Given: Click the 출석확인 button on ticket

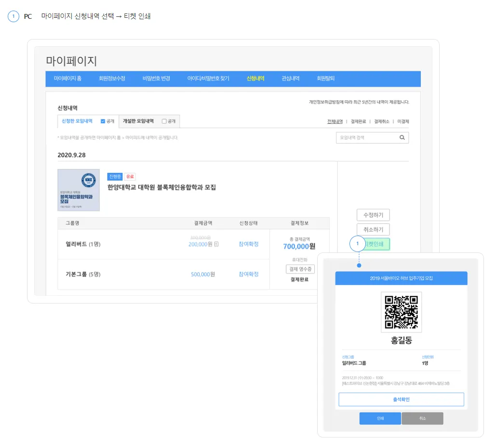Looking at the screenshot, I should point(401,400).
